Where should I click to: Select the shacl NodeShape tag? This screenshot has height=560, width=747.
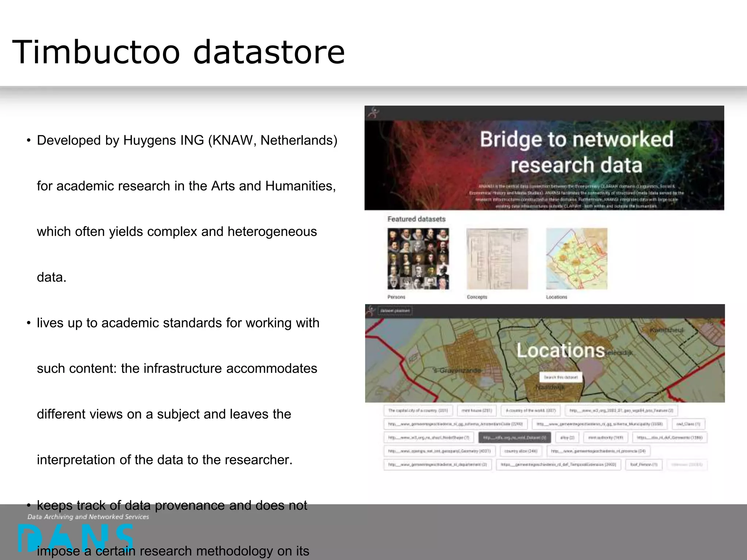(429, 437)
